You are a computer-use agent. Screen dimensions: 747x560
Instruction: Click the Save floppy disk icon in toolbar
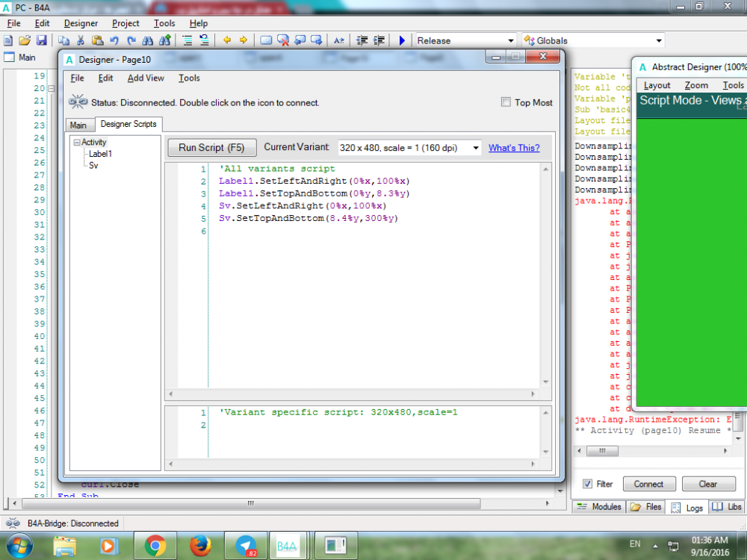pyautogui.click(x=42, y=40)
